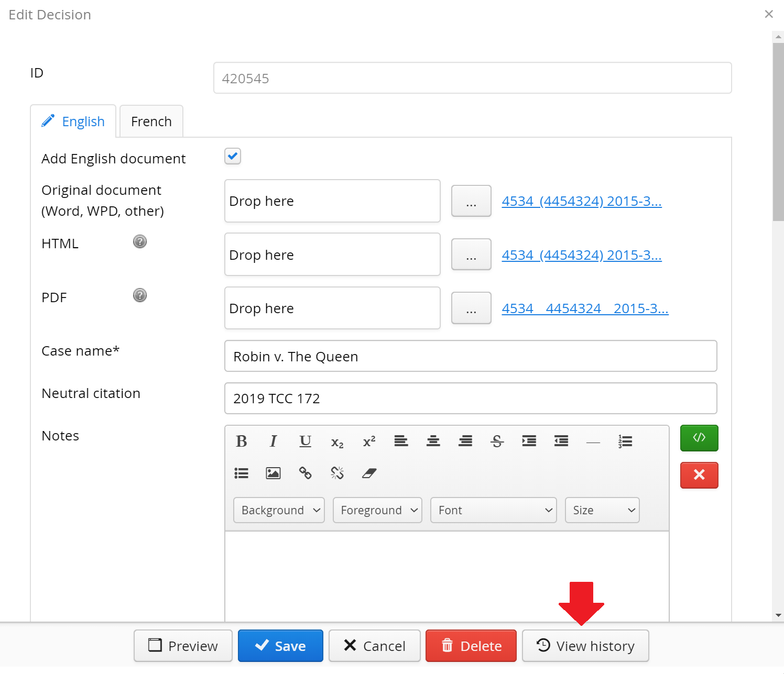Click the underline icon in Notes toolbar
Image resolution: width=784 pixels, height=674 pixels.
click(305, 441)
